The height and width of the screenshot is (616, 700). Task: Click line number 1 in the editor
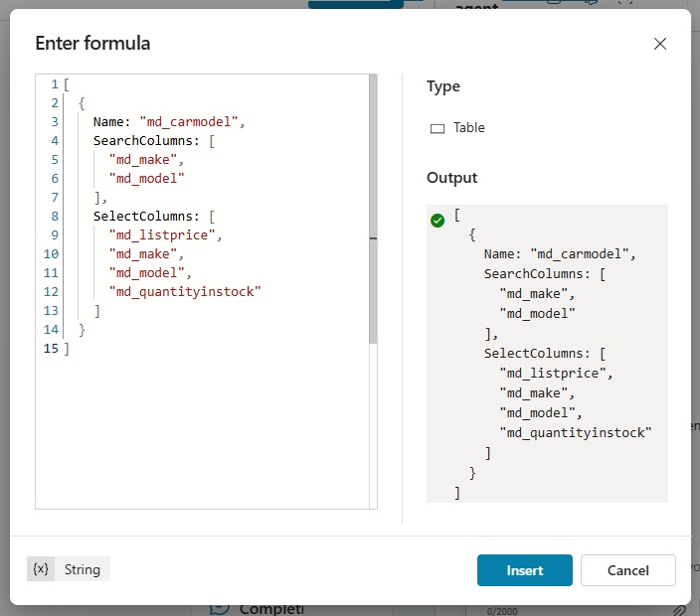(x=55, y=83)
